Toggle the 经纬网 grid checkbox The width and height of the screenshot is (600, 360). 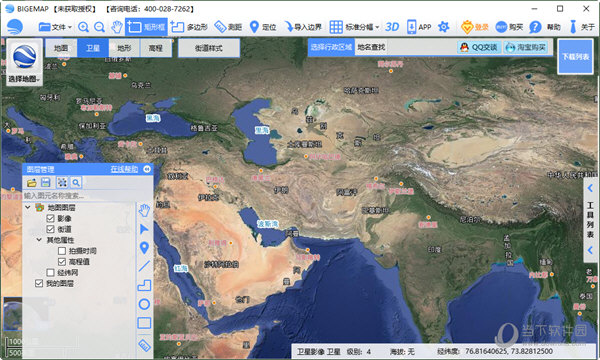coord(50,272)
